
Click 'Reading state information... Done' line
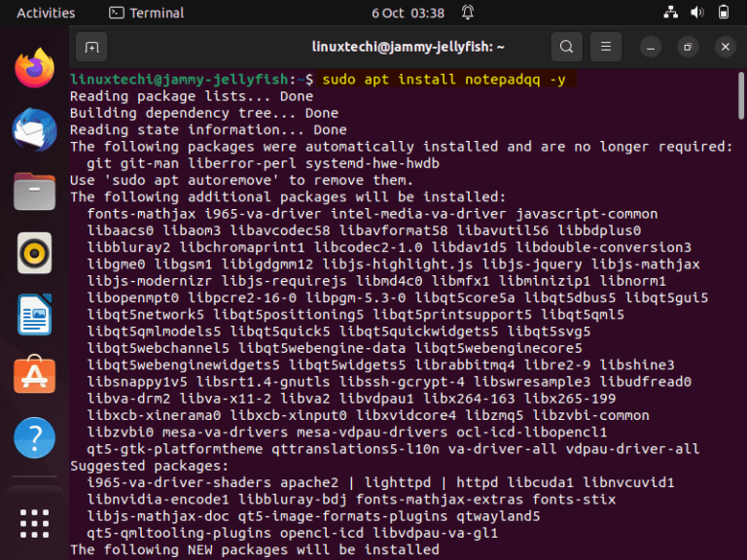tap(208, 129)
